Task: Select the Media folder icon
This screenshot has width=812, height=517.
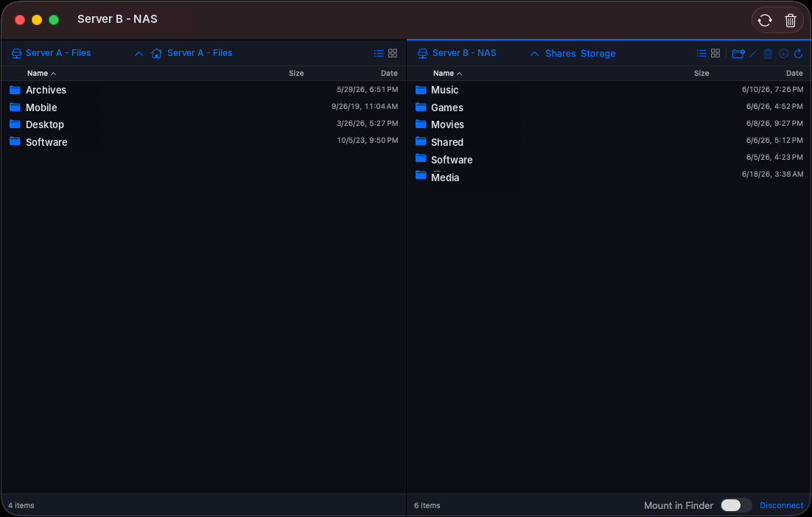Action: coord(421,175)
